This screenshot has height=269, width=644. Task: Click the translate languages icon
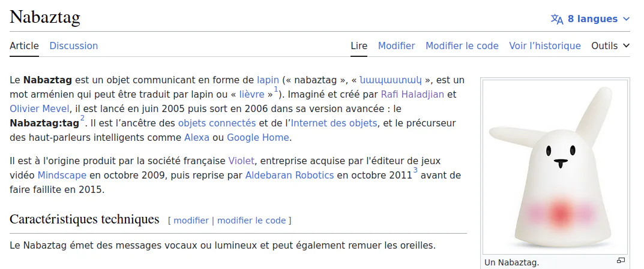(557, 19)
